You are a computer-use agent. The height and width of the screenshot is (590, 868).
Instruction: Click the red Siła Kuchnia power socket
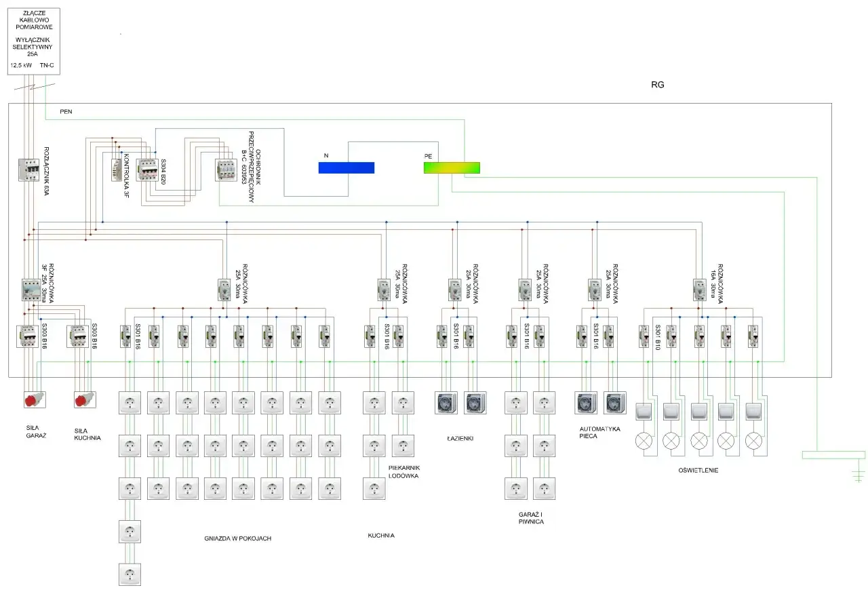point(84,399)
